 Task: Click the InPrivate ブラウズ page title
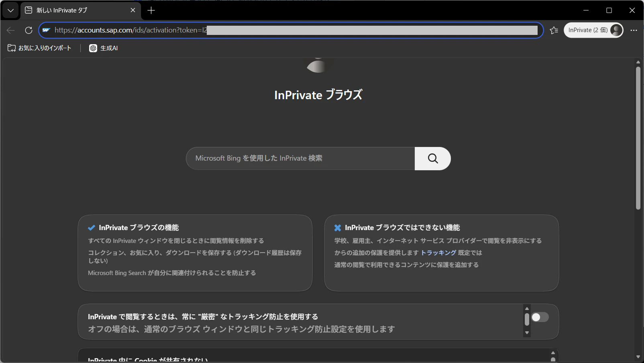click(318, 95)
